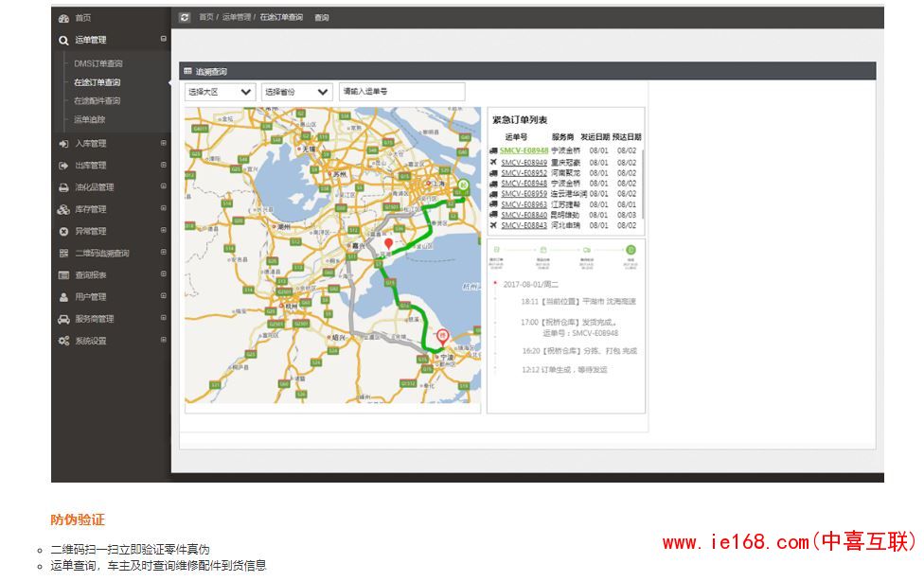Open order SMCV-E08949 link
Screen dimensions: 924x581
click(x=524, y=162)
